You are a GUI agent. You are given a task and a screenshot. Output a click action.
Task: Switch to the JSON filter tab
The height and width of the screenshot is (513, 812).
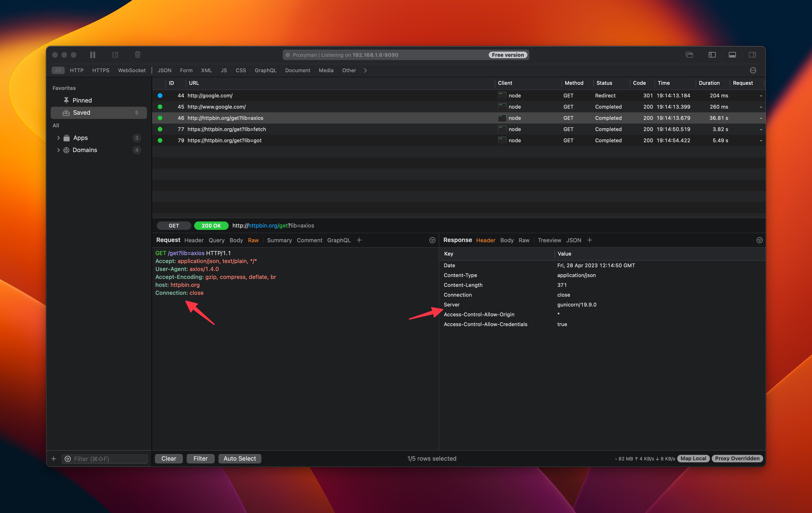(164, 70)
